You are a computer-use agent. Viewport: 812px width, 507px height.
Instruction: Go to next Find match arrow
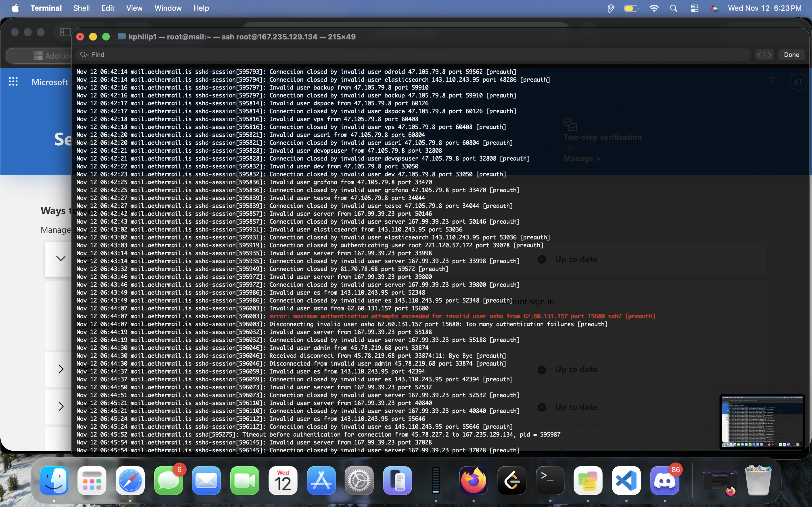(769, 55)
